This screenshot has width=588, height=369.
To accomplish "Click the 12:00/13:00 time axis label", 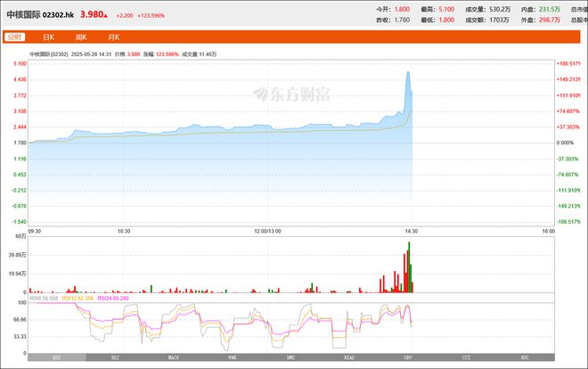I will pyautogui.click(x=267, y=231).
